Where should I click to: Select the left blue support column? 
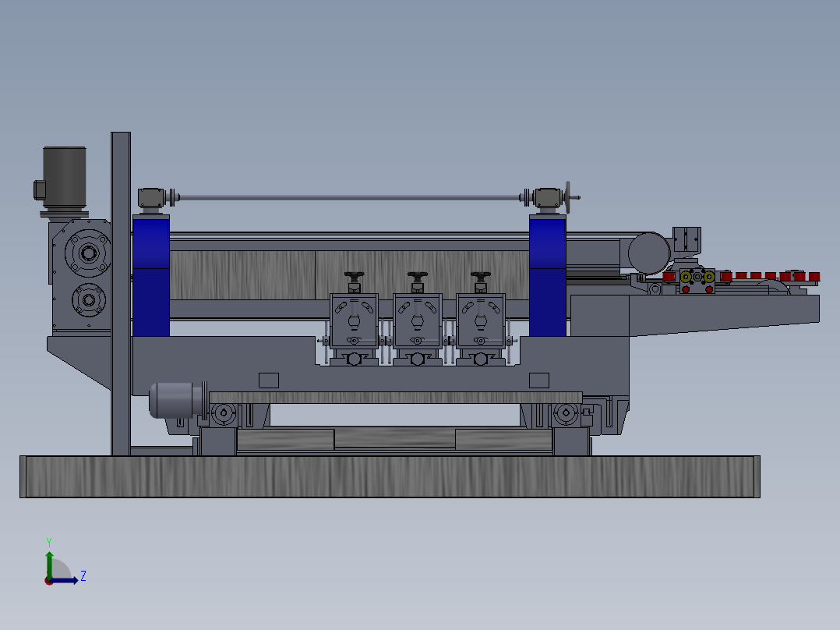(151, 275)
